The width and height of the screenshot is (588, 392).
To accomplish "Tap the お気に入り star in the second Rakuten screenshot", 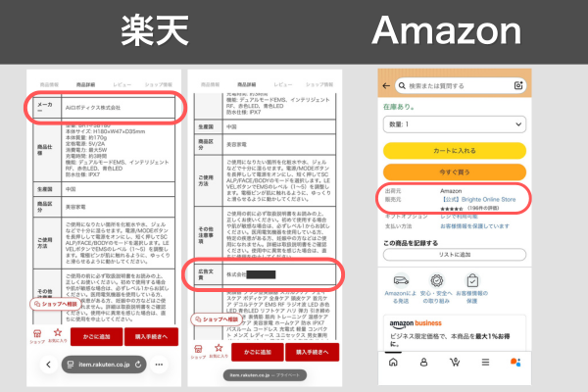I will pyautogui.click(x=219, y=348).
